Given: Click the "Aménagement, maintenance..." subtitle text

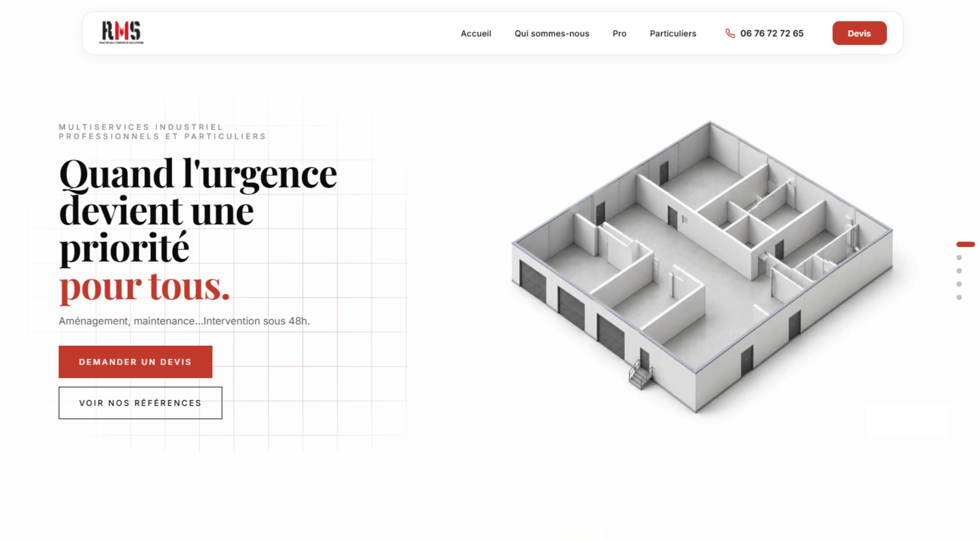Looking at the screenshot, I should [184, 321].
